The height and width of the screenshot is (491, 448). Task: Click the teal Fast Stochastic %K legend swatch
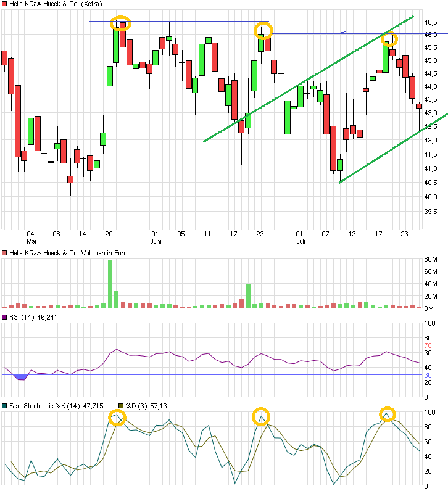tap(4, 405)
